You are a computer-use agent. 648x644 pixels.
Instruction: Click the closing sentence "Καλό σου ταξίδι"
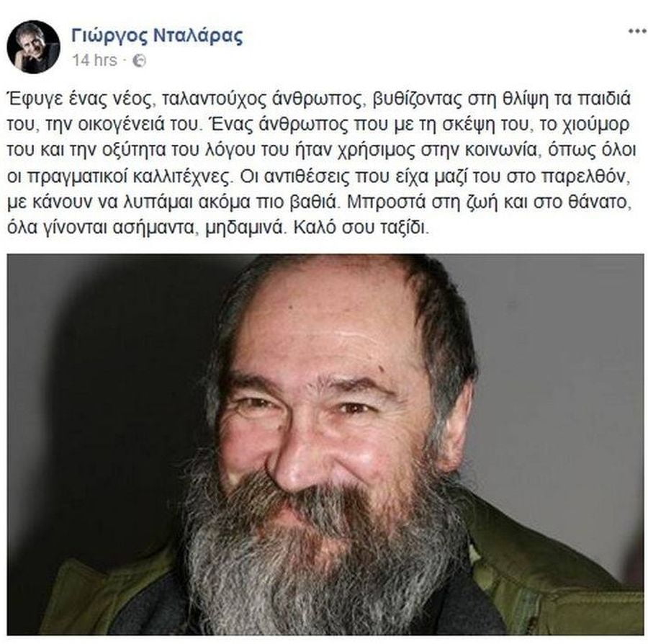pyautogui.click(x=361, y=228)
